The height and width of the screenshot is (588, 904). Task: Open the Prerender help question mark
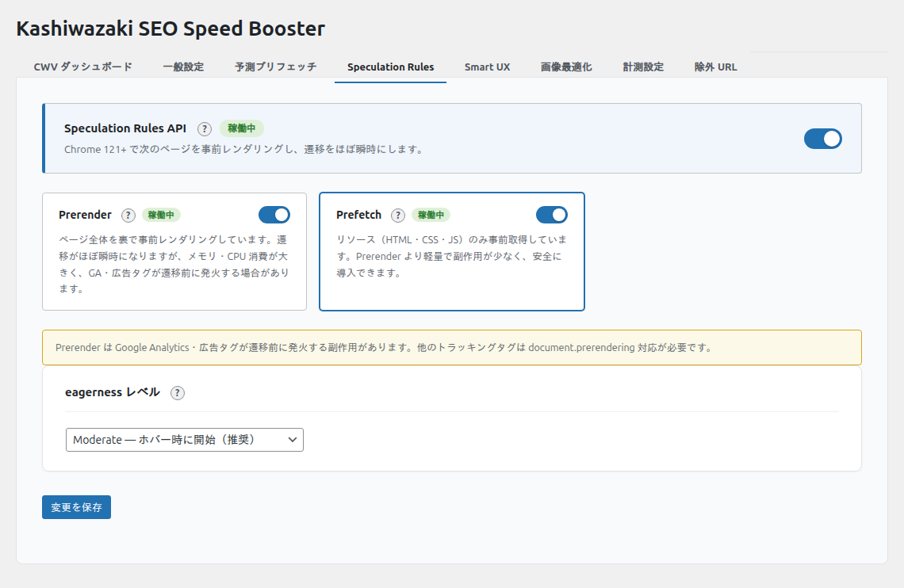tap(128, 215)
